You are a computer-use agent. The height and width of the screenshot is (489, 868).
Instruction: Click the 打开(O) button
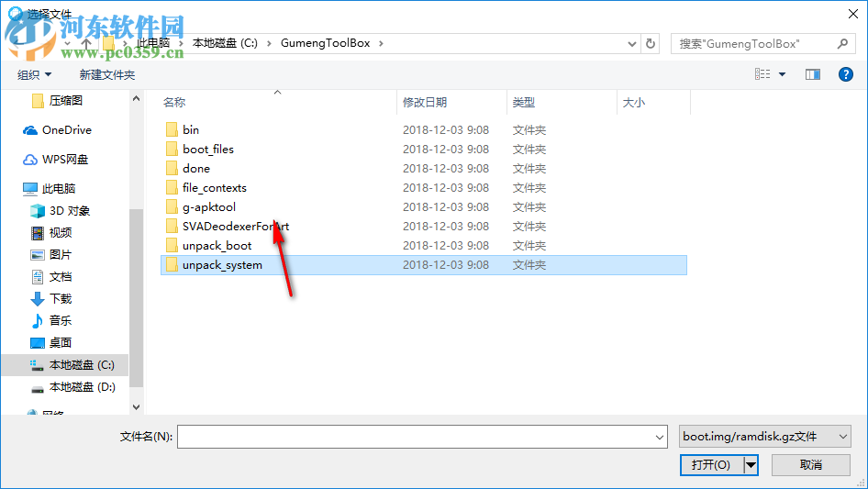click(711, 464)
